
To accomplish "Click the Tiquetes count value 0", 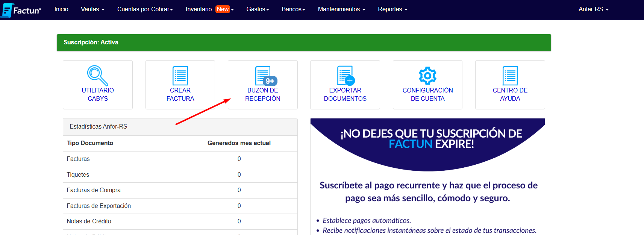I will (239, 174).
